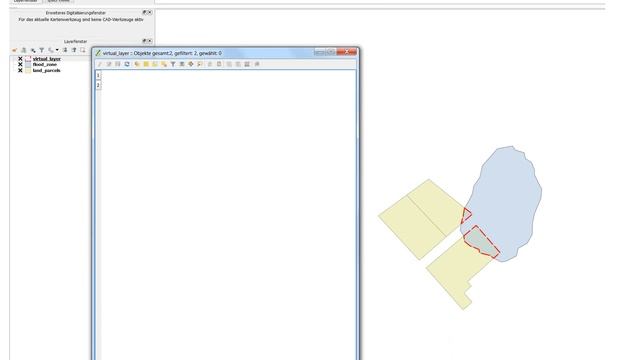Maximize the virtual_layer attribute table window
This screenshot has width=640, height=360.
click(x=331, y=52)
